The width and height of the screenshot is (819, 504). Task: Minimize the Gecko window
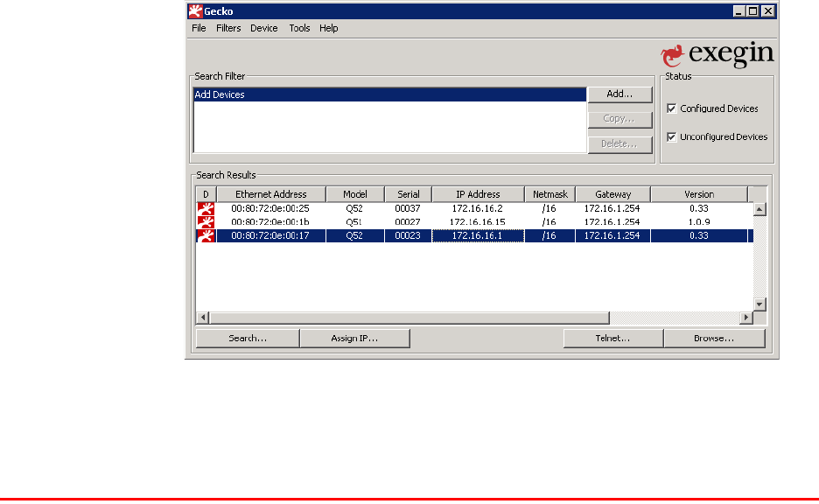tap(738, 11)
